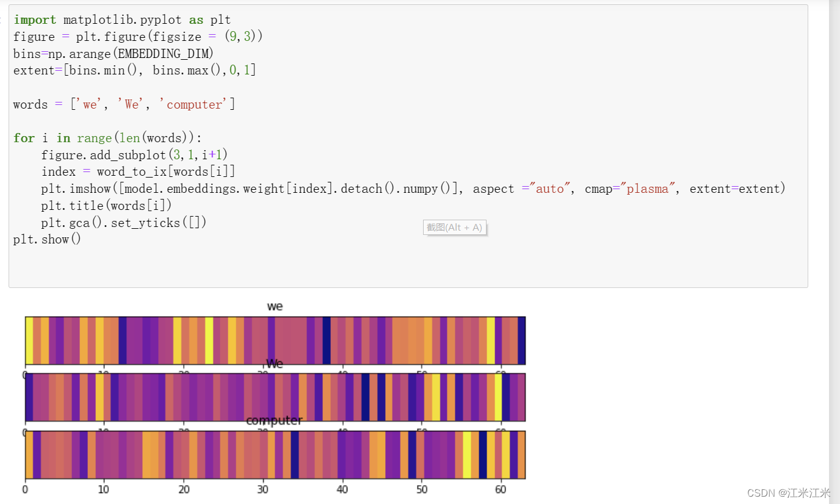Click the plt.title(words[i]) line
Viewport: 840px width, 504px height.
point(107,206)
